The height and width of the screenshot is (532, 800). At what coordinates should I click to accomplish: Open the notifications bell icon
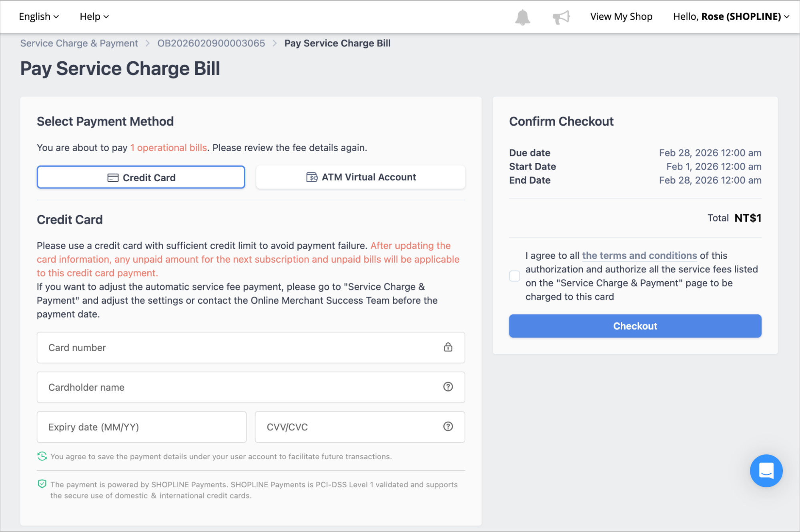point(522,17)
